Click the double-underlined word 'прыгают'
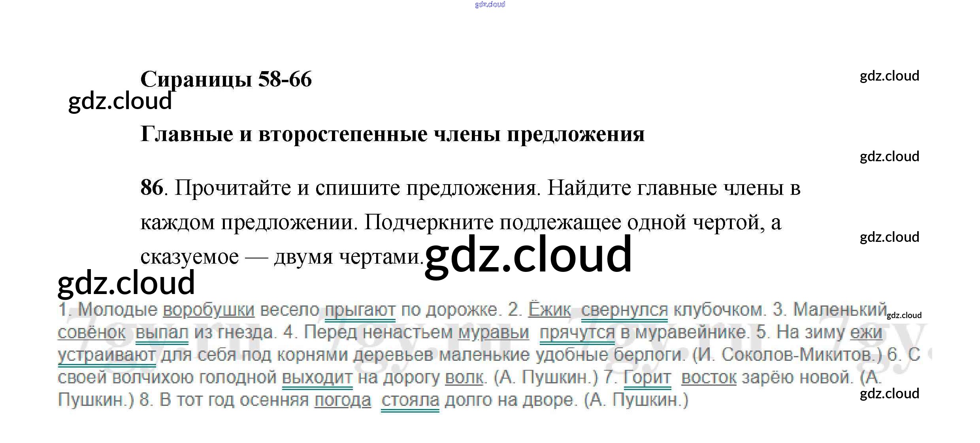This screenshot has width=980, height=443. click(x=360, y=310)
